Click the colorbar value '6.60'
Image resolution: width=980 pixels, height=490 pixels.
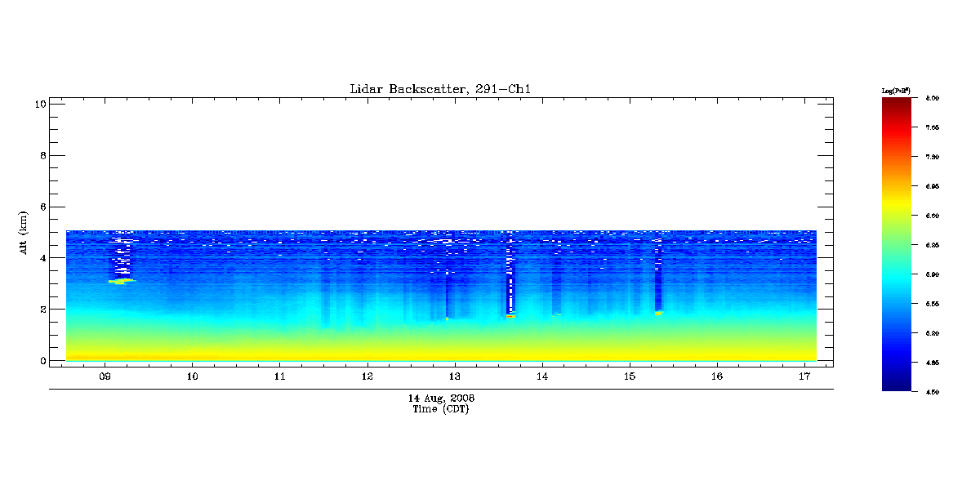(933, 216)
